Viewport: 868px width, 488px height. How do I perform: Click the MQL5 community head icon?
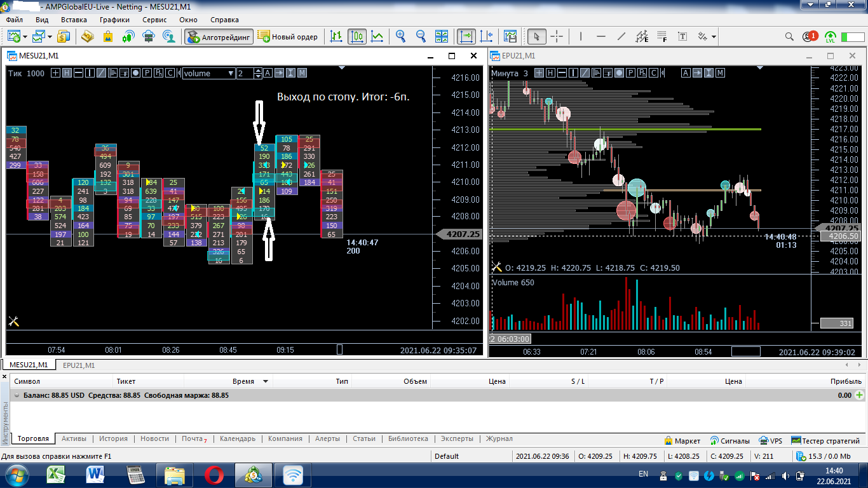click(169, 36)
